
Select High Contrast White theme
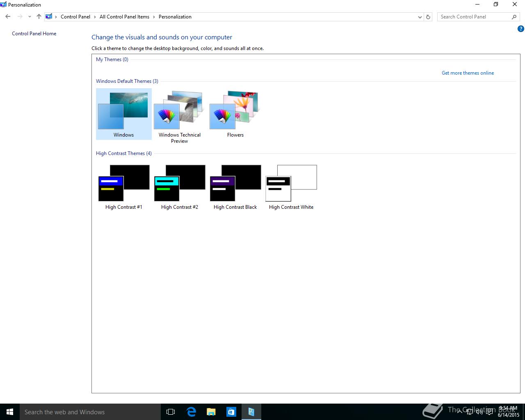pos(291,187)
